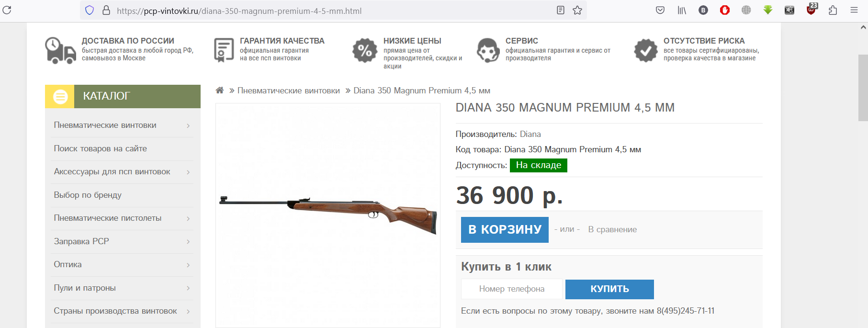Open the Firefox hamburger menu

[854, 10]
